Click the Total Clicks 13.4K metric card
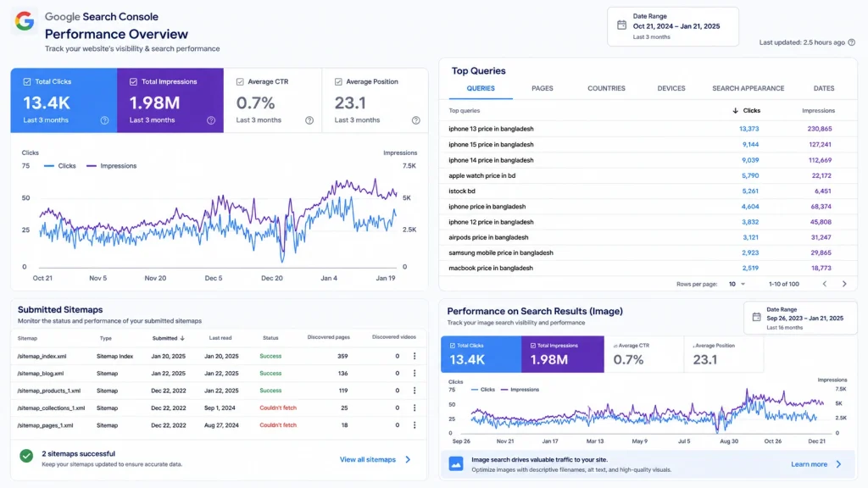This screenshot has height=488, width=868. click(64, 100)
